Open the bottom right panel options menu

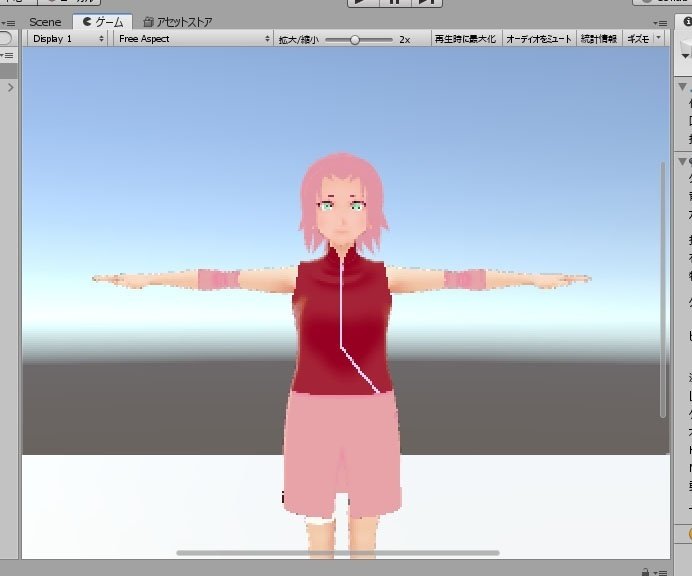coord(660,573)
